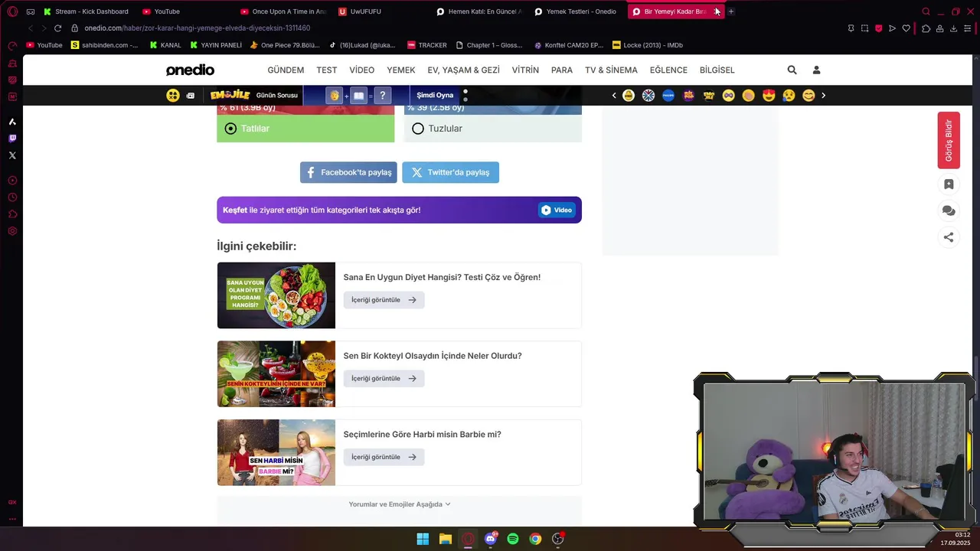
Task: Click İçeriği görüntüle for the diet test
Action: tap(384, 300)
